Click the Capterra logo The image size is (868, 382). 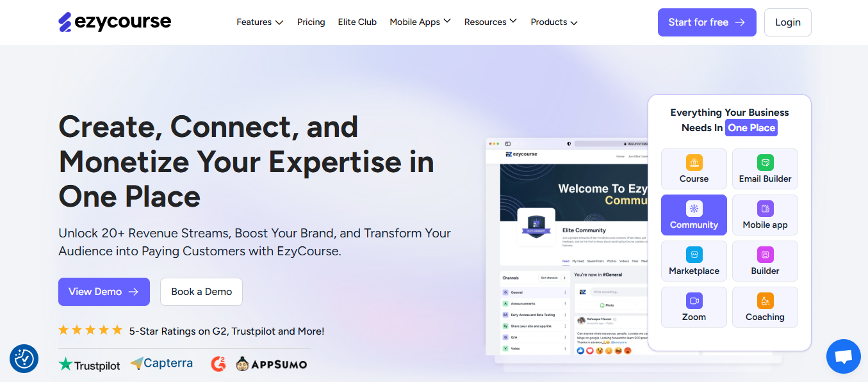pos(161,363)
